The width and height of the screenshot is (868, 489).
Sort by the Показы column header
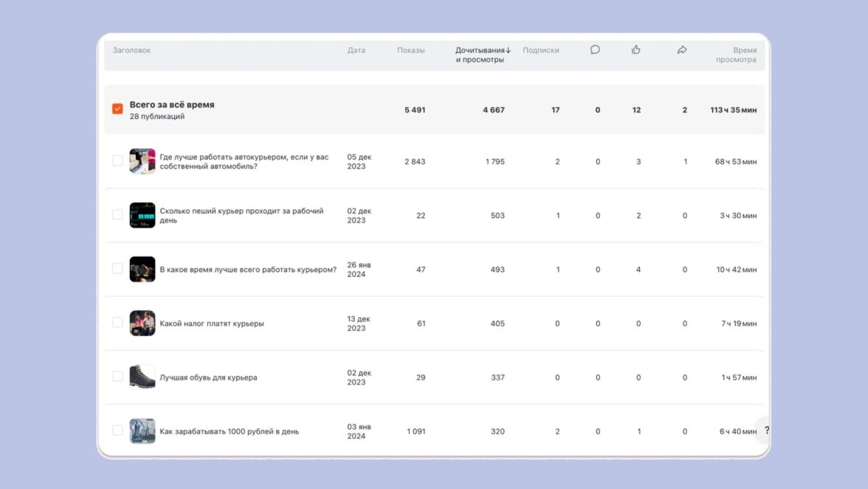pos(410,50)
